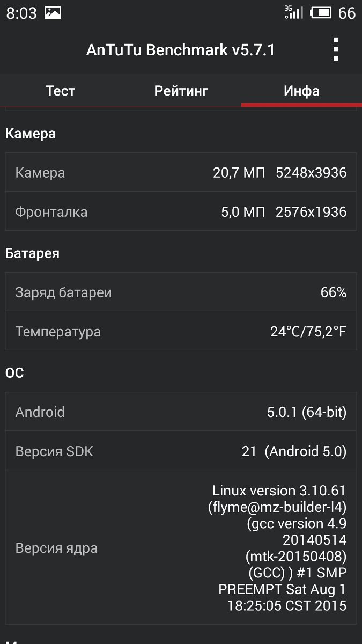Tap the Android 5.0.1 version row
The width and height of the screenshot is (362, 644).
point(181,412)
